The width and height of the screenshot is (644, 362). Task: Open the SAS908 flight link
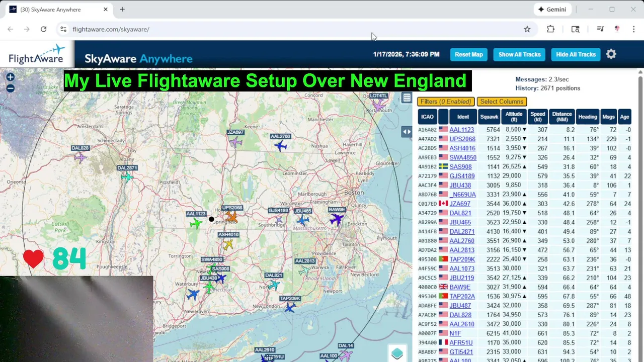point(460,166)
